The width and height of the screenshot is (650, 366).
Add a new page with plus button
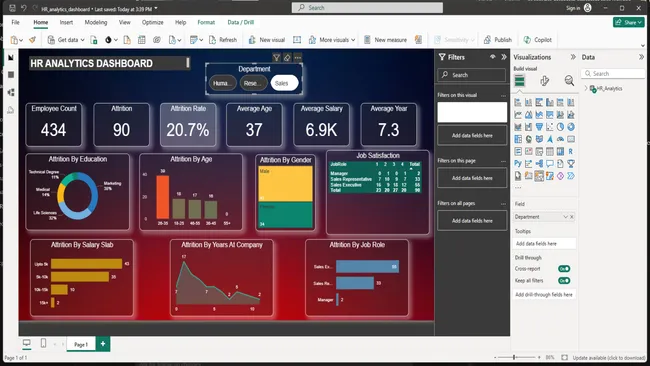(103, 344)
